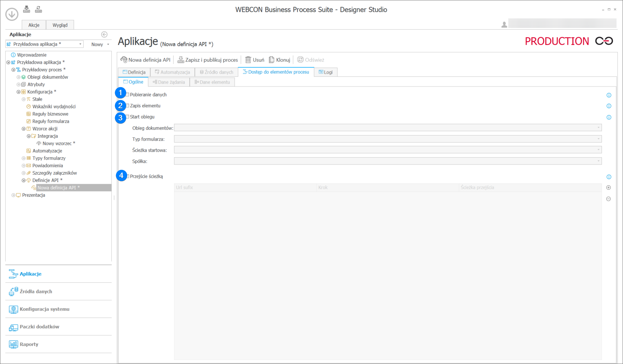The image size is (623, 364).
Task: Click the Url sufix column header
Action: click(245, 188)
